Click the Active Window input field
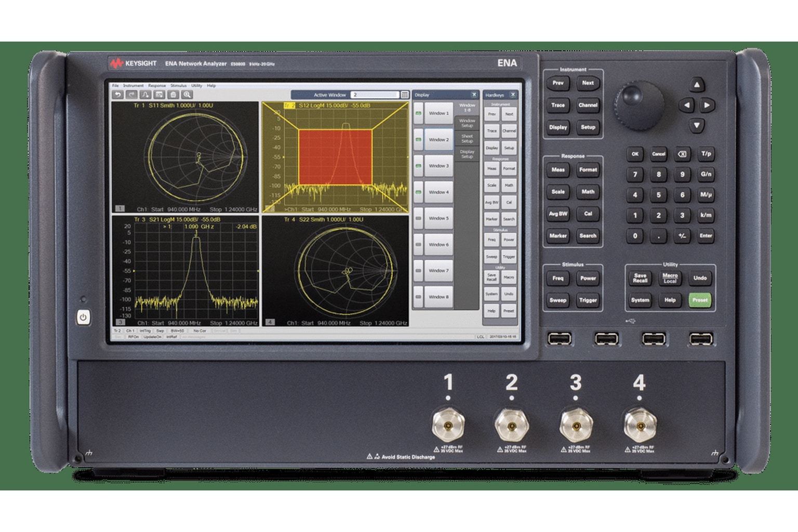Viewport: 798px width, 532px height. 375,95
